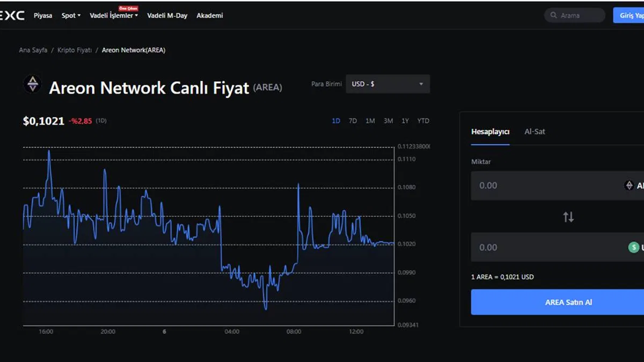Click the 0.09341 minimum price label
This screenshot has width=644, height=362.
click(x=408, y=325)
